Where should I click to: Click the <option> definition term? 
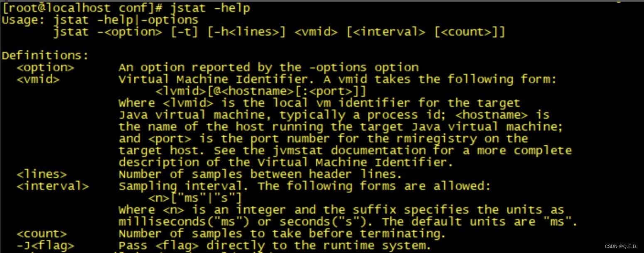click(45, 68)
